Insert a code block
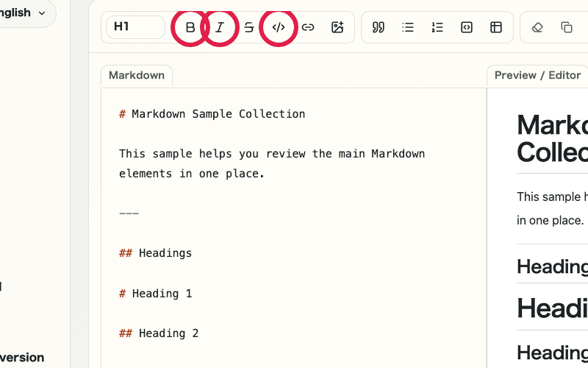This screenshot has height=368, width=588. click(467, 27)
